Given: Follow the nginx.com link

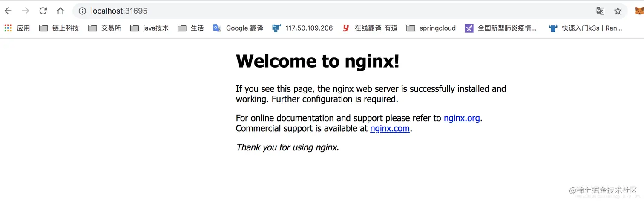Looking at the screenshot, I should [390, 128].
